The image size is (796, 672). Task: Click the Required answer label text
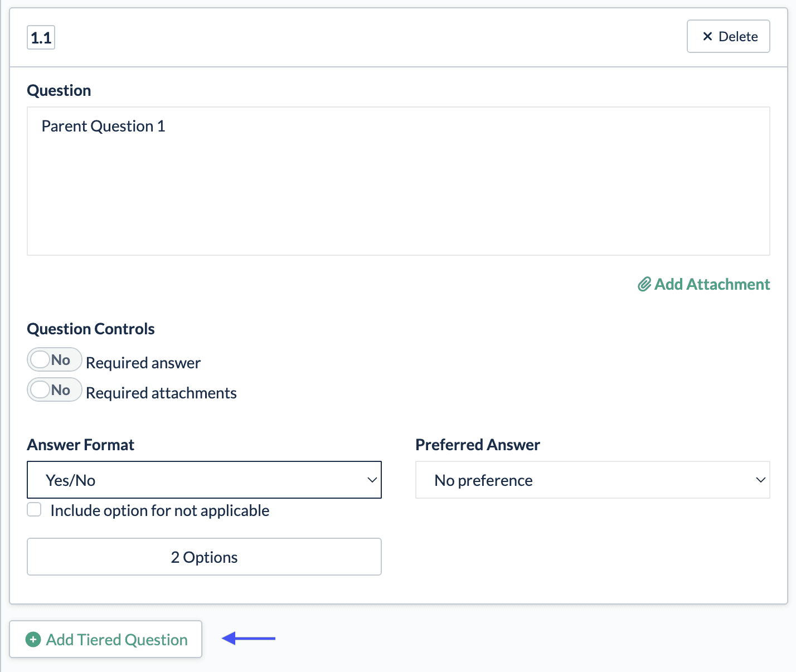coord(143,363)
